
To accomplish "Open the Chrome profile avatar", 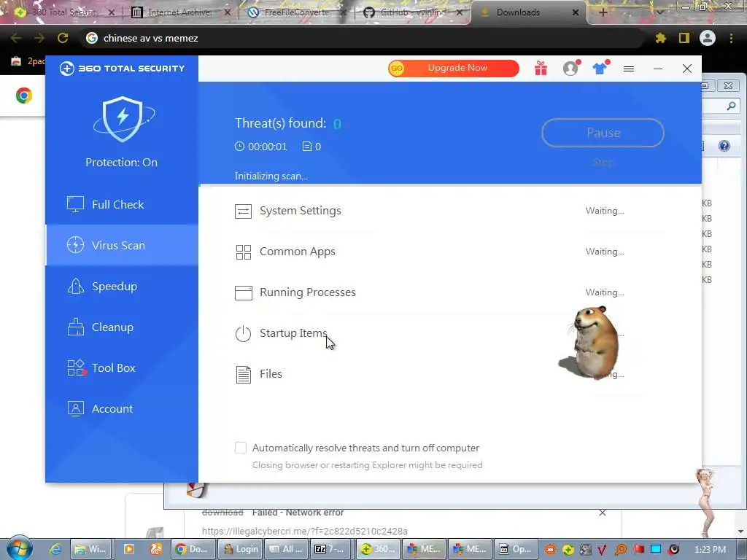I will tap(708, 38).
